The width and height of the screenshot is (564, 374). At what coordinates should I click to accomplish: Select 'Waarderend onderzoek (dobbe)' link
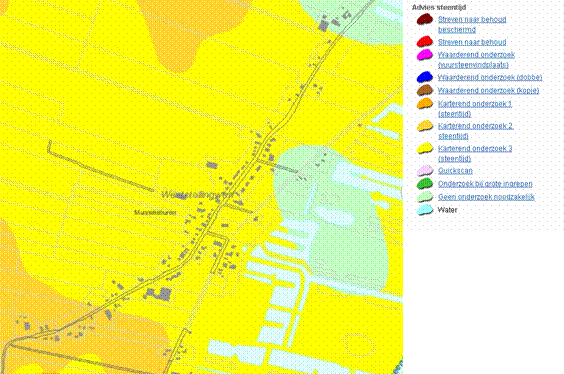pos(490,77)
